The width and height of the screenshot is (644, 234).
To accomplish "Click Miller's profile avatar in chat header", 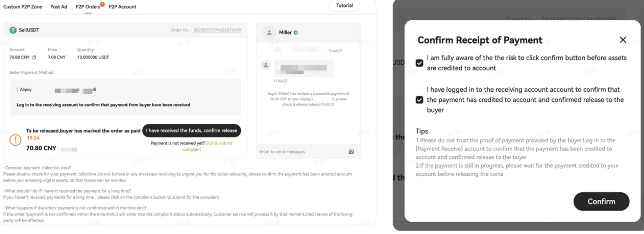I will click(269, 32).
